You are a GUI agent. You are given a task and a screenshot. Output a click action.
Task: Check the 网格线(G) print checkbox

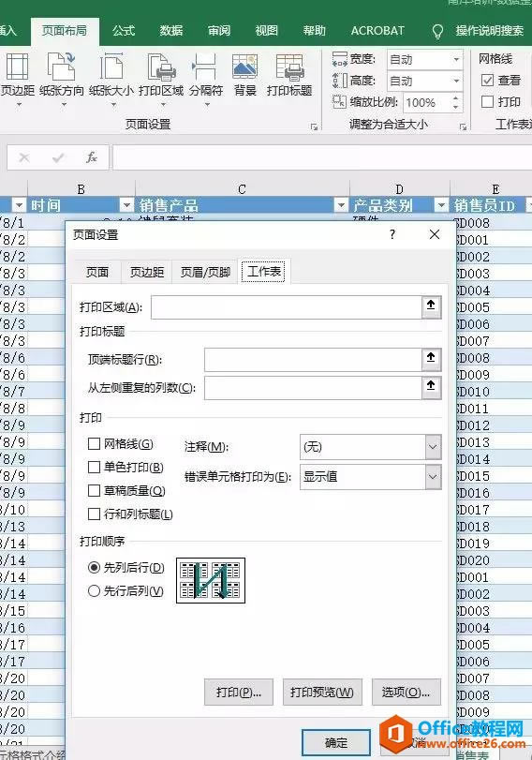94,443
